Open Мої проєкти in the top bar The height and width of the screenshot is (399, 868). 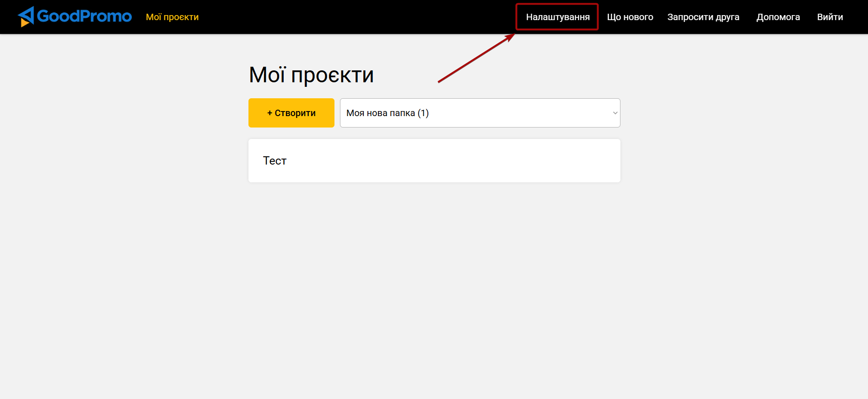pos(172,17)
